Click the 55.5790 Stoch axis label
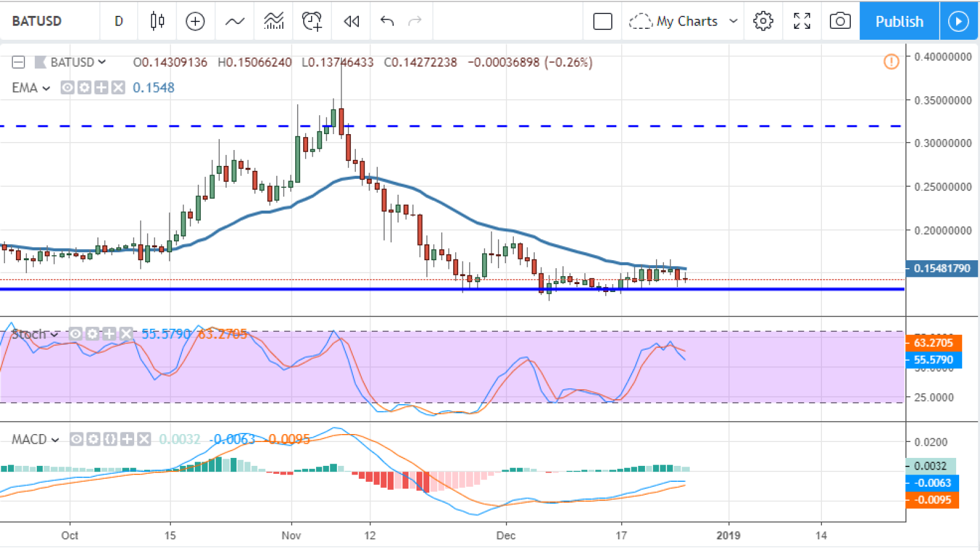 click(933, 360)
